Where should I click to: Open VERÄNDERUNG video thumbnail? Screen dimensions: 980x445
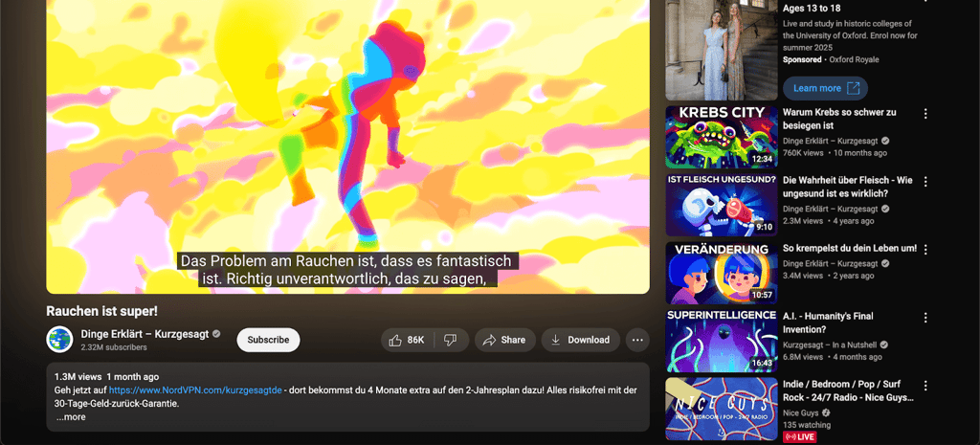pos(722,273)
